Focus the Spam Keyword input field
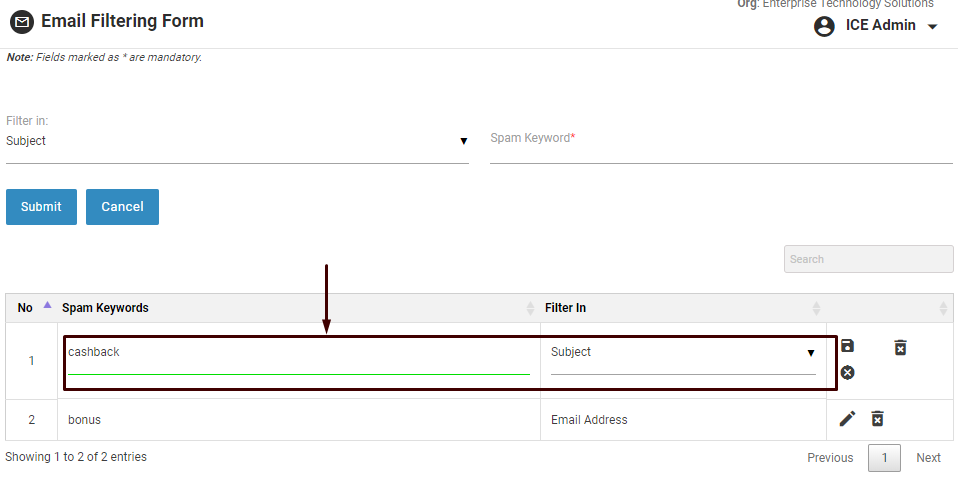Viewport: 958px width, 482px height. click(x=720, y=146)
